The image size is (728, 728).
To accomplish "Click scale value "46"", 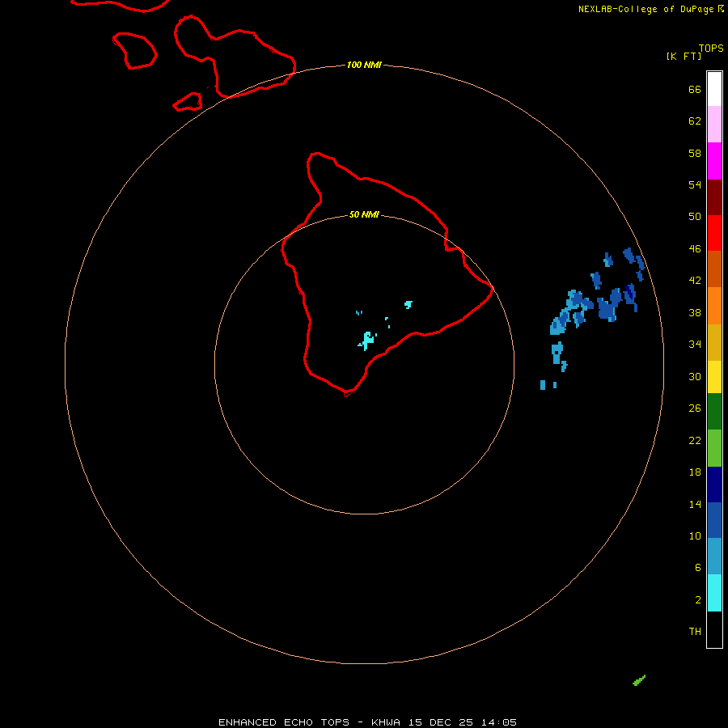I will pyautogui.click(x=695, y=249).
